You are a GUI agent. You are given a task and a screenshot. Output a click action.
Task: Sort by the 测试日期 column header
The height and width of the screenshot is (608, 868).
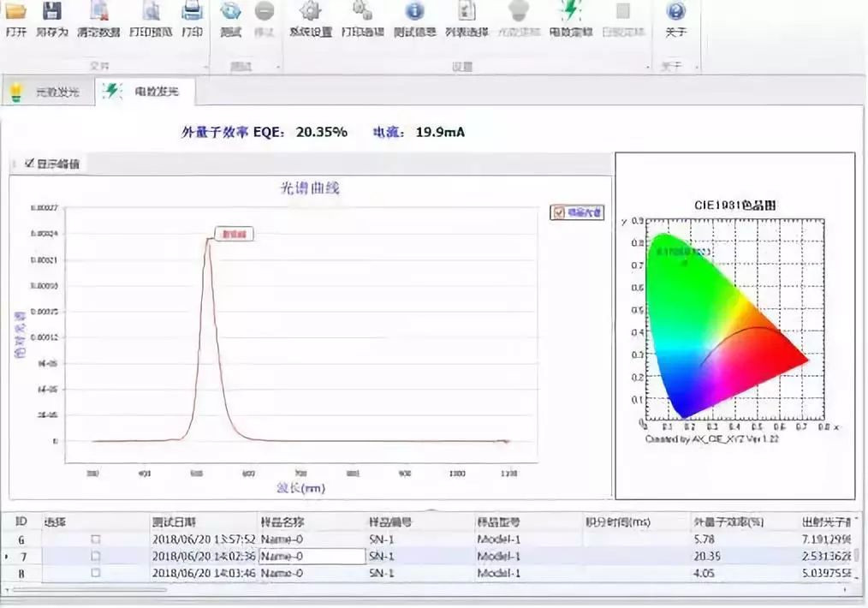(204, 522)
